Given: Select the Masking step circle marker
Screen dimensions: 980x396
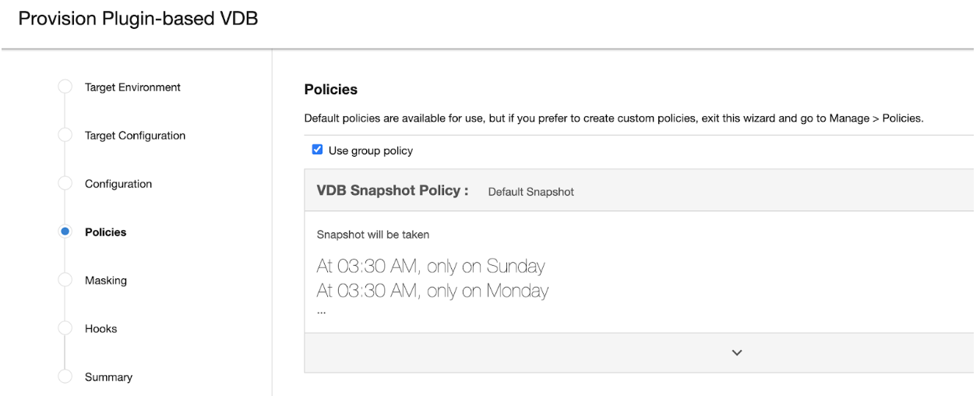Looking at the screenshot, I should pos(65,281).
